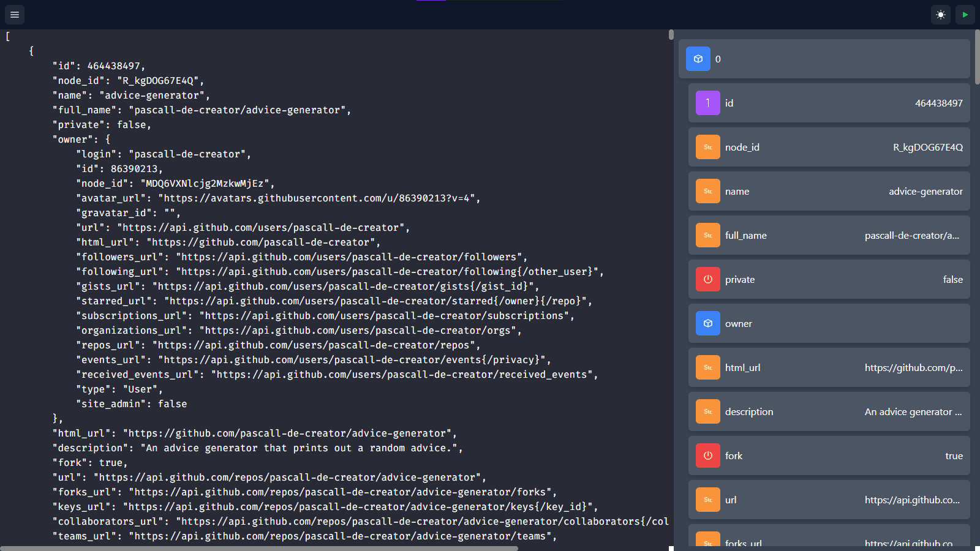Viewport: 980px width, 551px height.
Task: Select the node_id value R_kgDOG67E4Q
Action: point(928,147)
